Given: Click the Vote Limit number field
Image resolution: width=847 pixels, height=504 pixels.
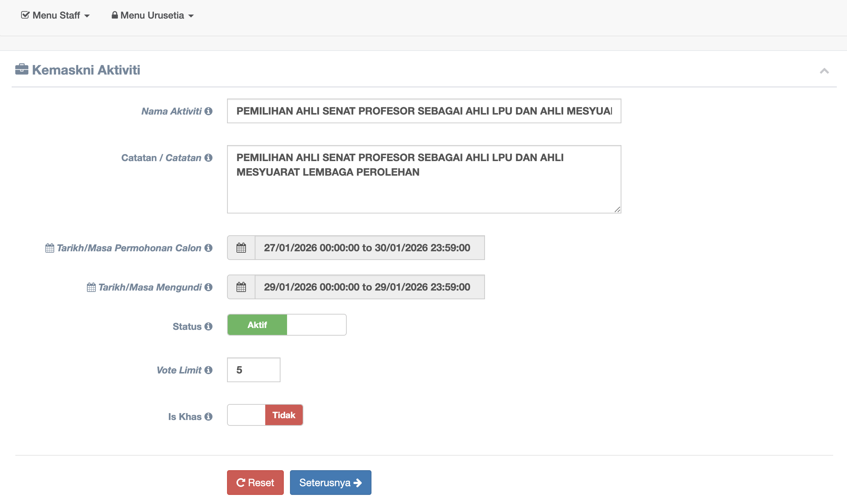Looking at the screenshot, I should 254,370.
